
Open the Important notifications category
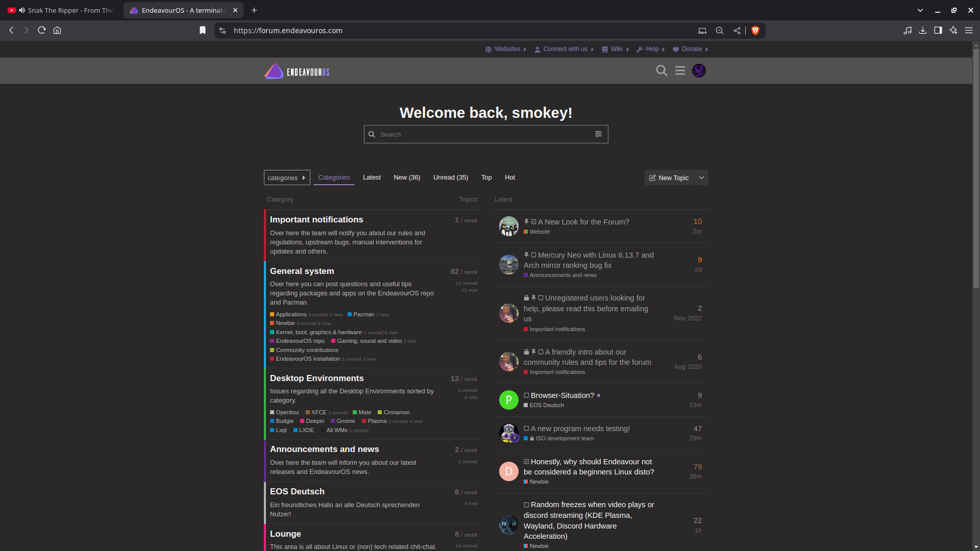(x=316, y=220)
